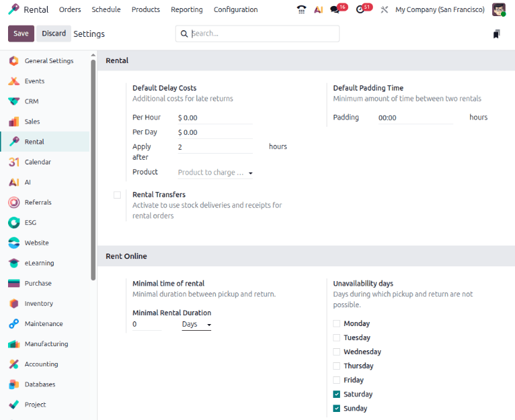
Task: Click the bookmark icon below the navbar
Action: [496, 34]
